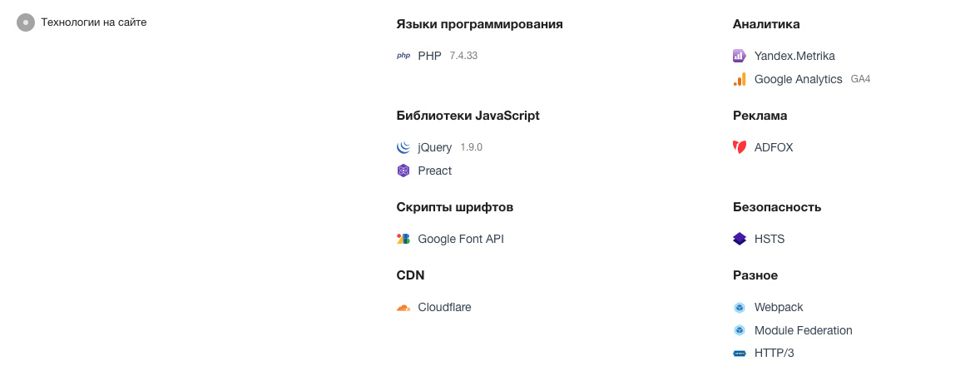Click the ADFOX red icon
980x376 pixels.
coord(740,147)
